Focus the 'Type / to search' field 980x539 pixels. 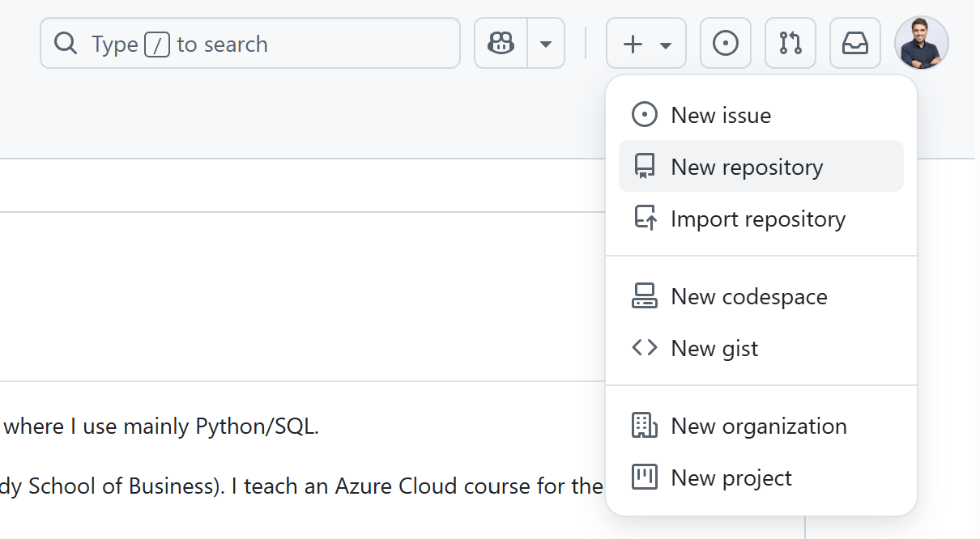[267, 44]
